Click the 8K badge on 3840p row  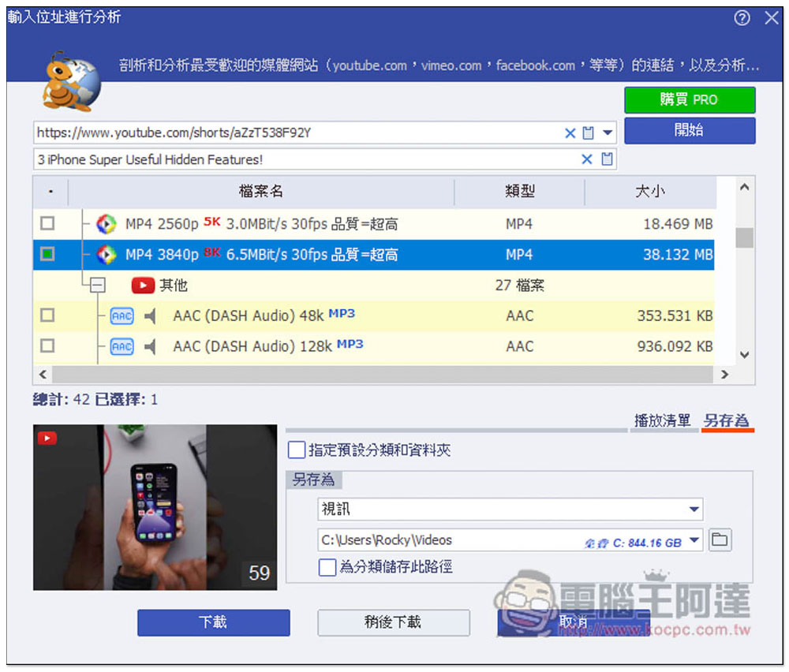tap(211, 252)
